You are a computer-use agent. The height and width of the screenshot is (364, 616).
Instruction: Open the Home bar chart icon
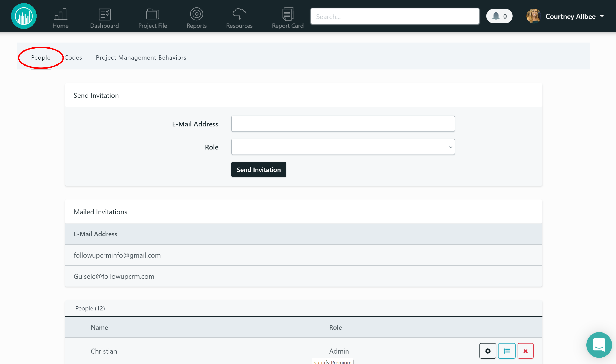(60, 14)
